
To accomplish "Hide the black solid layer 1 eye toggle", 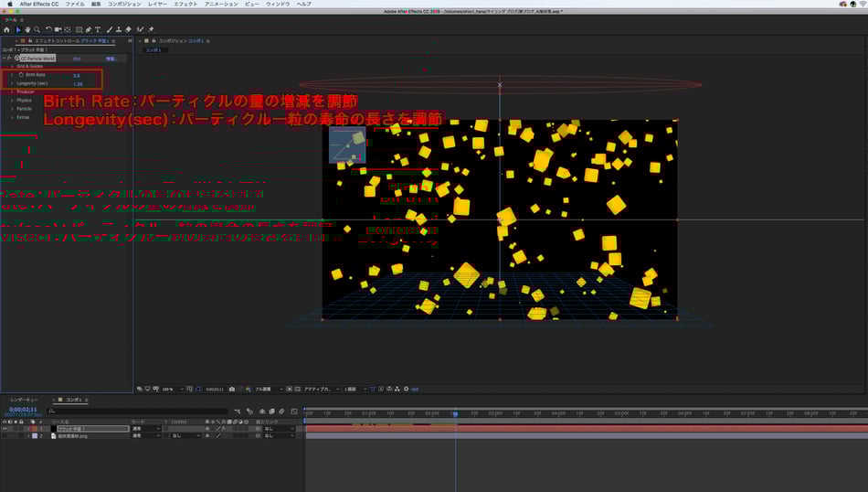I will (x=5, y=428).
